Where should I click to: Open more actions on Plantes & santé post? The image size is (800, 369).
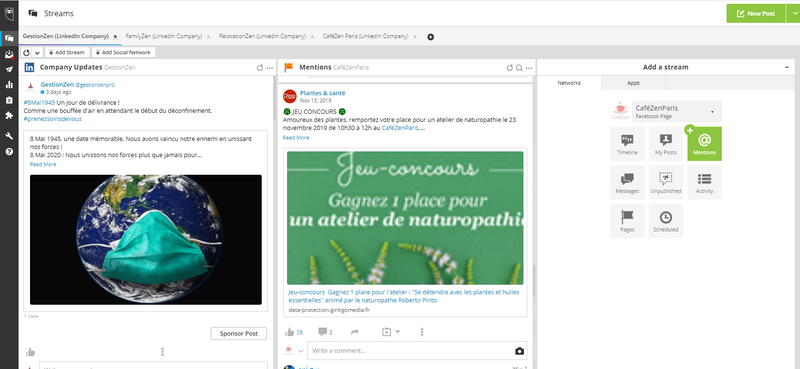tap(421, 332)
